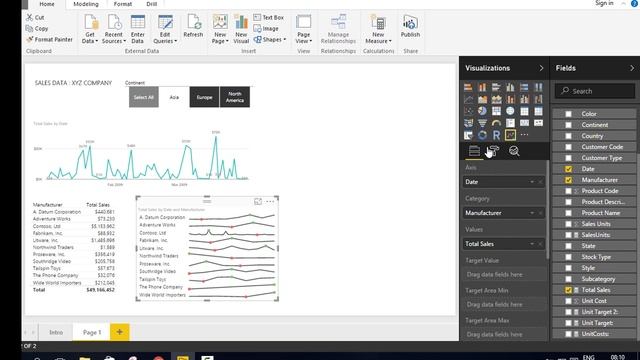
Task: Select the Donut chart visualization
Action: [x=482, y=135]
